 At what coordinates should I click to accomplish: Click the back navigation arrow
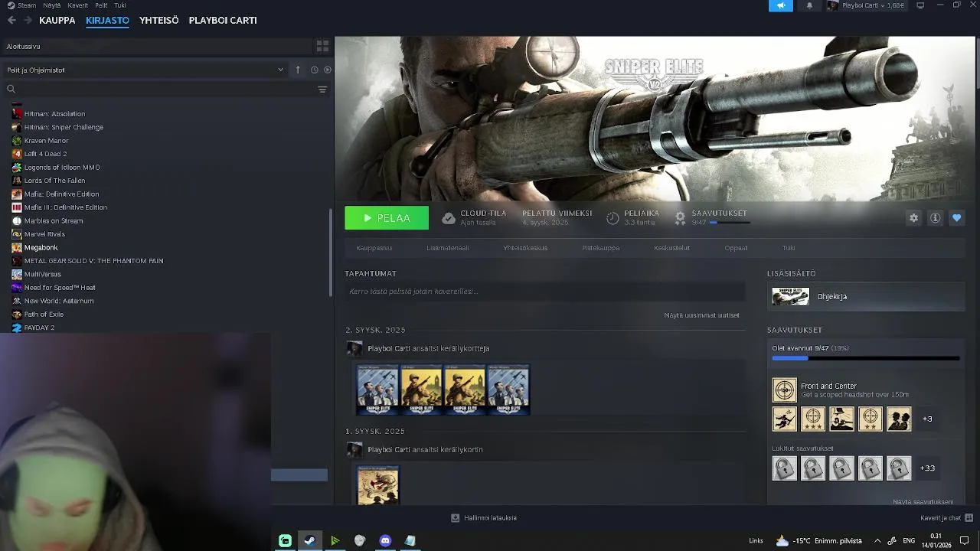[11, 21]
